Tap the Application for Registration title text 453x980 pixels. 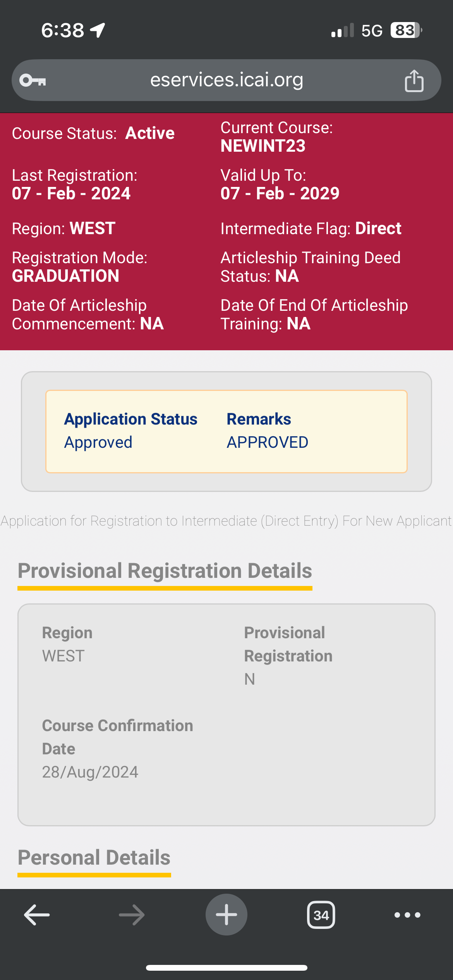(x=226, y=521)
